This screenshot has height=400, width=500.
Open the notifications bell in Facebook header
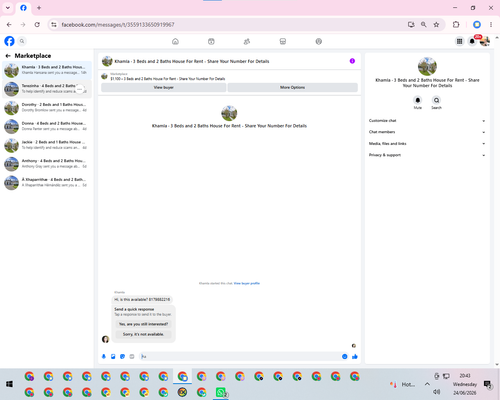tap(472, 41)
